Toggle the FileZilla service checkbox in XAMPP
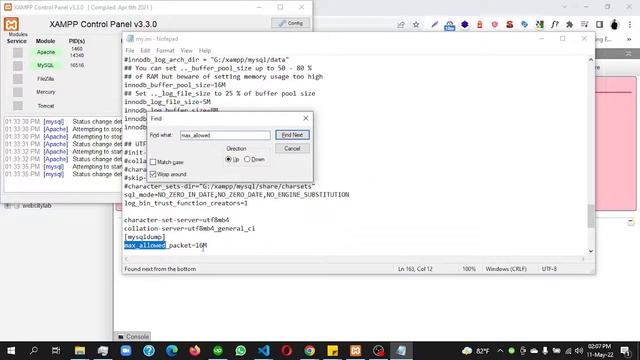The height and width of the screenshot is (360, 640). pos(18,79)
